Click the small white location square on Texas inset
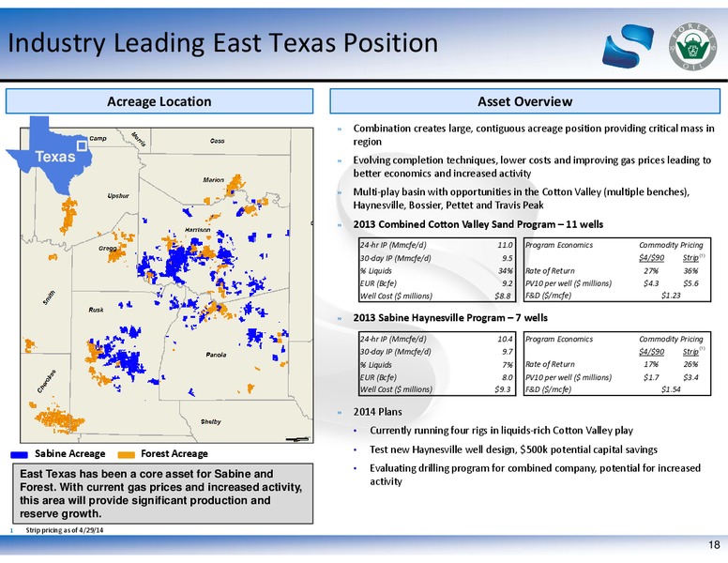This screenshot has height=563, width=728. tap(83, 145)
